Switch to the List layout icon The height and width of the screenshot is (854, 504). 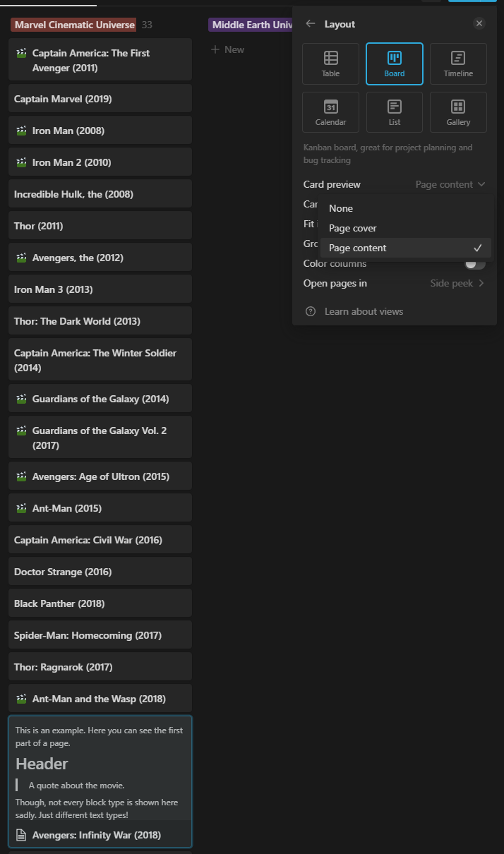coord(395,107)
